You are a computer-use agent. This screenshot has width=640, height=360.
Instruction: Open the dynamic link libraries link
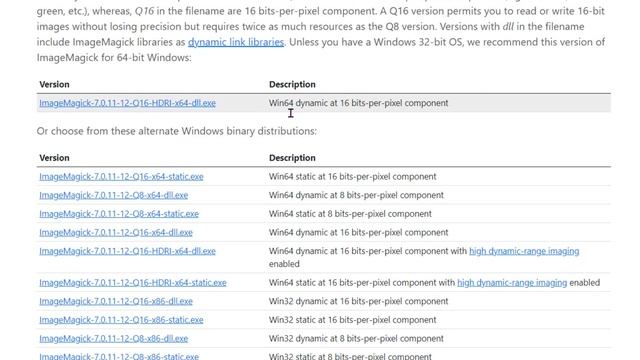click(x=236, y=42)
